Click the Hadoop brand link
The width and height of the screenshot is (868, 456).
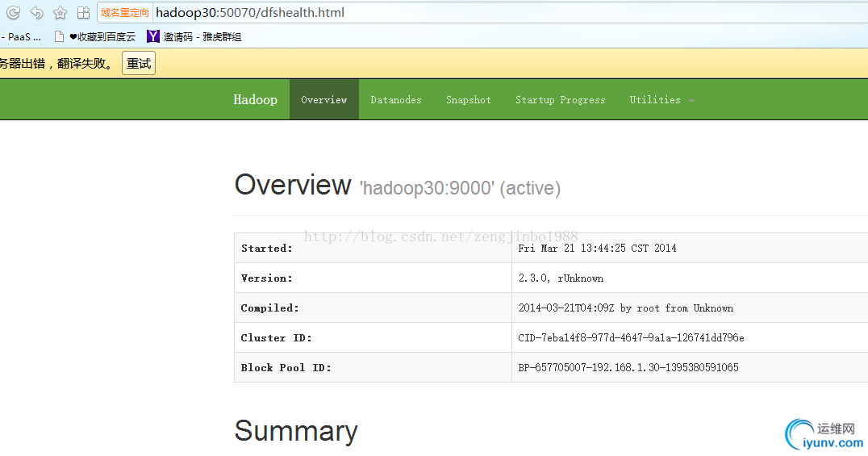tap(255, 100)
